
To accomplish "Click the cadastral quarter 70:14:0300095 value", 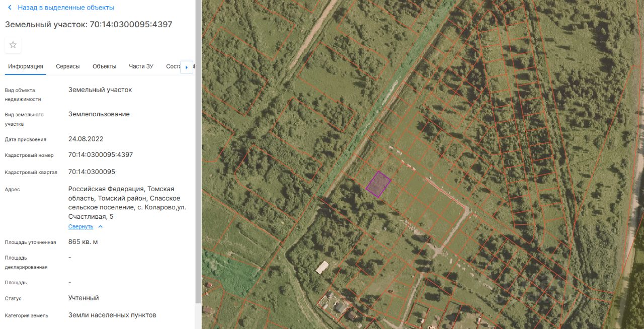I will coord(92,172).
